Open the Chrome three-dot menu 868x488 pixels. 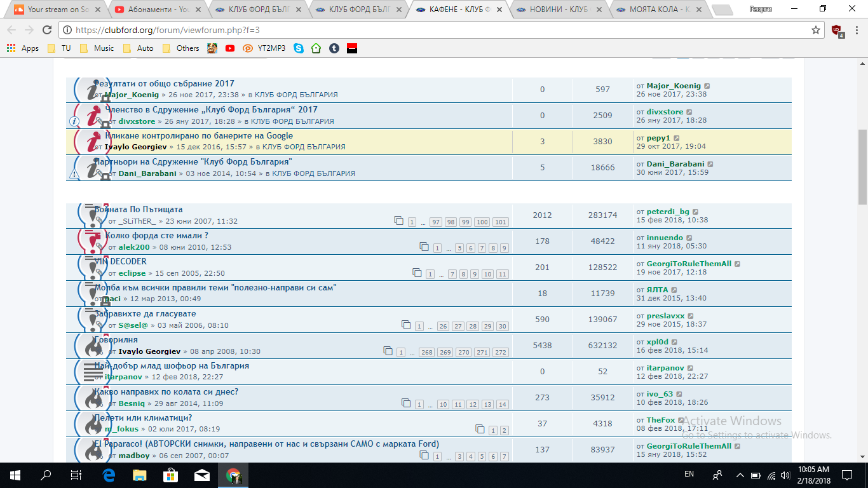pos(855,30)
